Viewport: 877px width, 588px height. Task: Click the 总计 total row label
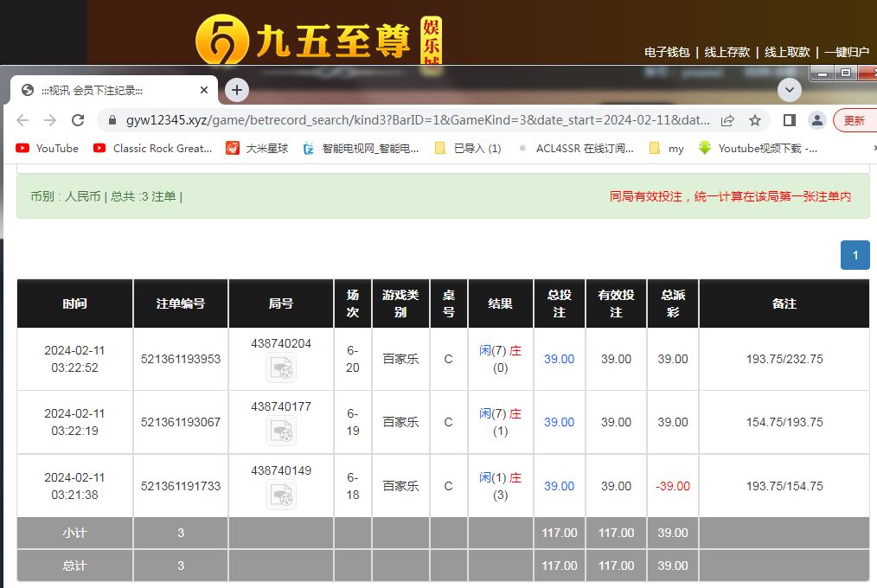75,565
